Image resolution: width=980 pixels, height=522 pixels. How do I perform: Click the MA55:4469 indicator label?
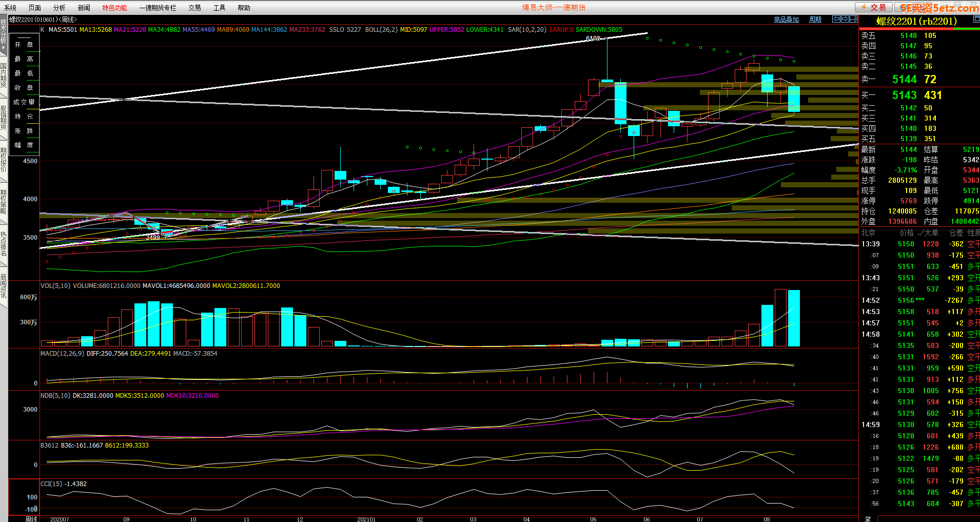pyautogui.click(x=199, y=30)
